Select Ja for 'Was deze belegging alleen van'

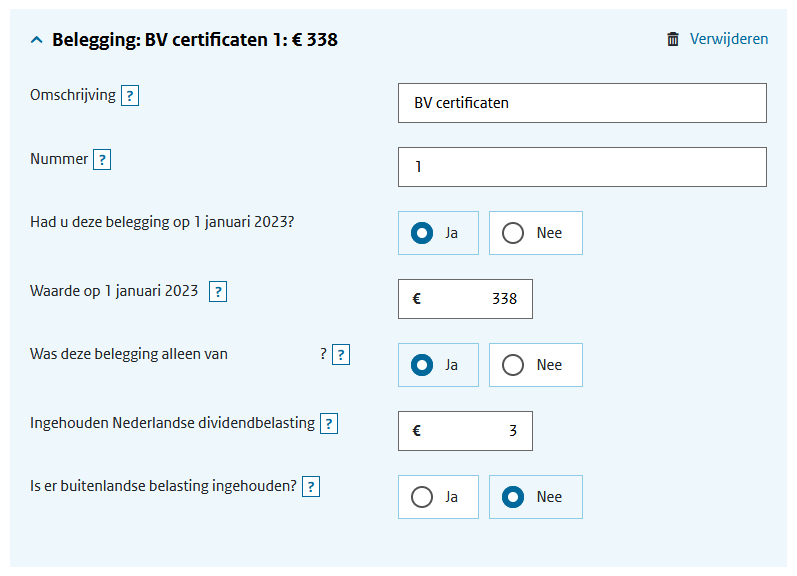[438, 365]
